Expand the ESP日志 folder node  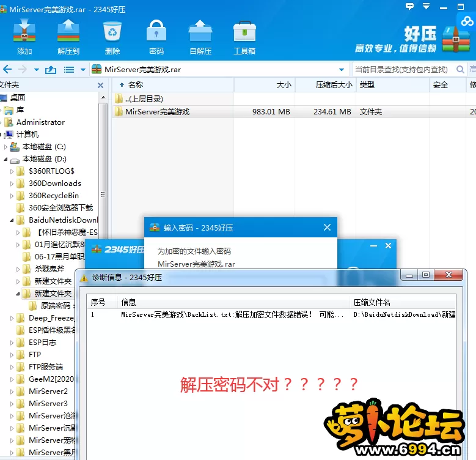point(12,343)
